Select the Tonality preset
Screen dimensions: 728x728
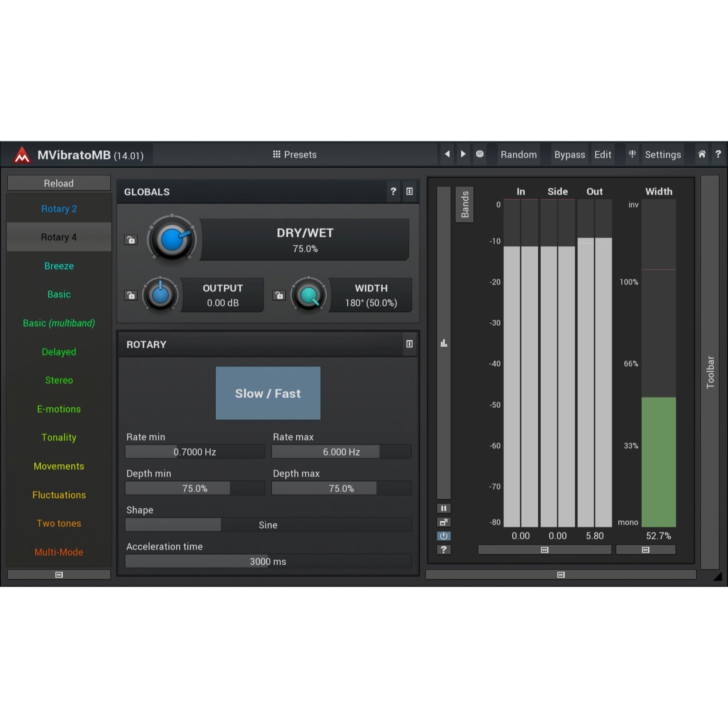point(59,438)
